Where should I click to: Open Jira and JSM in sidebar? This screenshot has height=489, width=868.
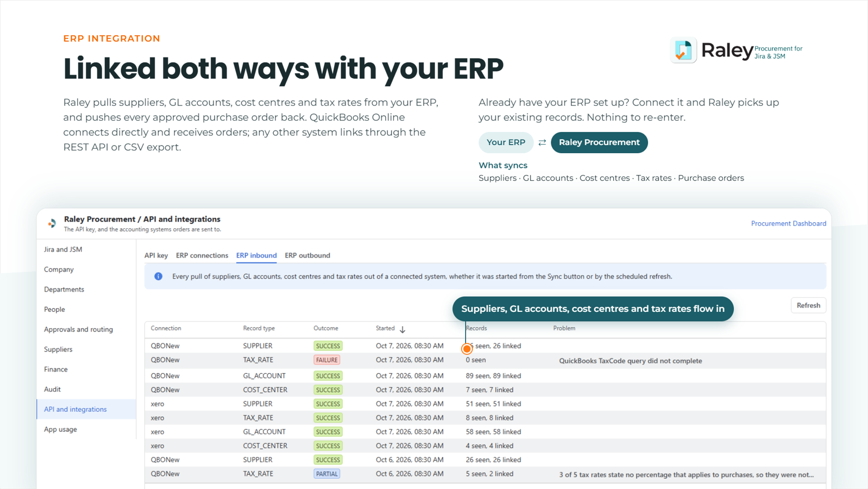click(63, 249)
